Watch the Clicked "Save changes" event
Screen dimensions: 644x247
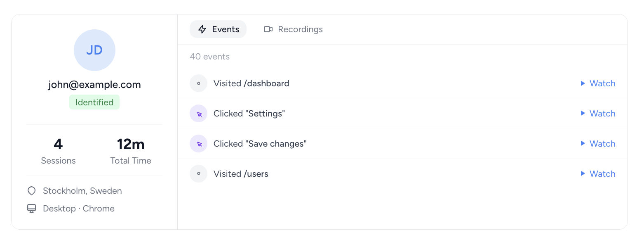(598, 144)
